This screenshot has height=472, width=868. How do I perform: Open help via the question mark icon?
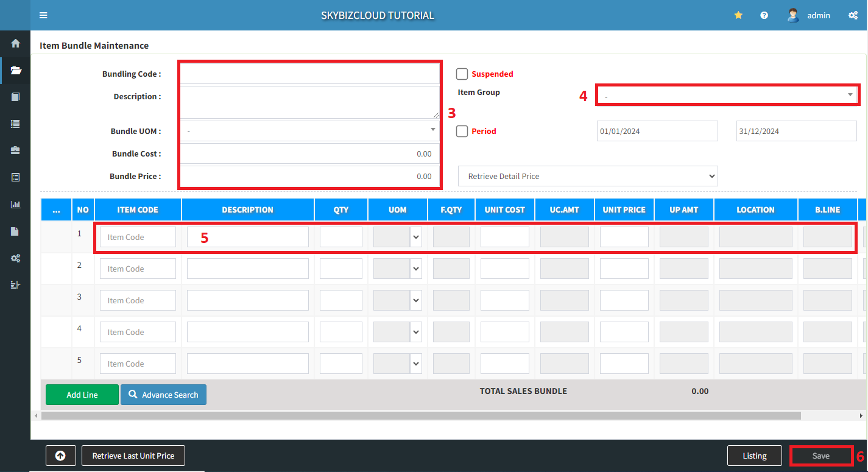(x=764, y=15)
